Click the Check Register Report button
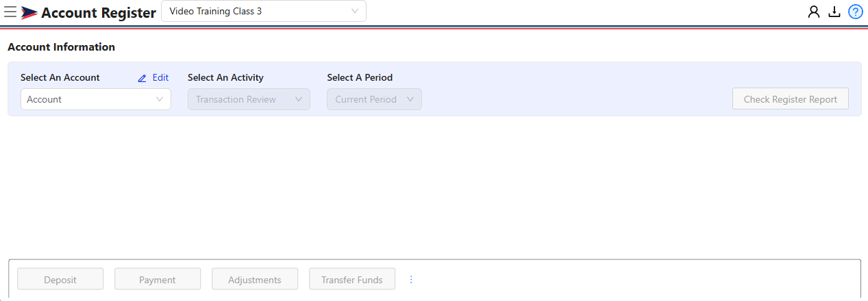 [791, 99]
